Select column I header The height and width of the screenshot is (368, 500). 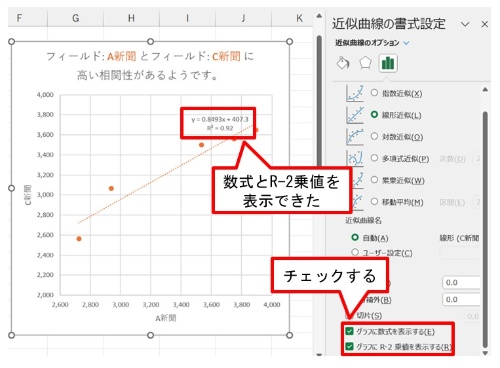click(x=187, y=18)
